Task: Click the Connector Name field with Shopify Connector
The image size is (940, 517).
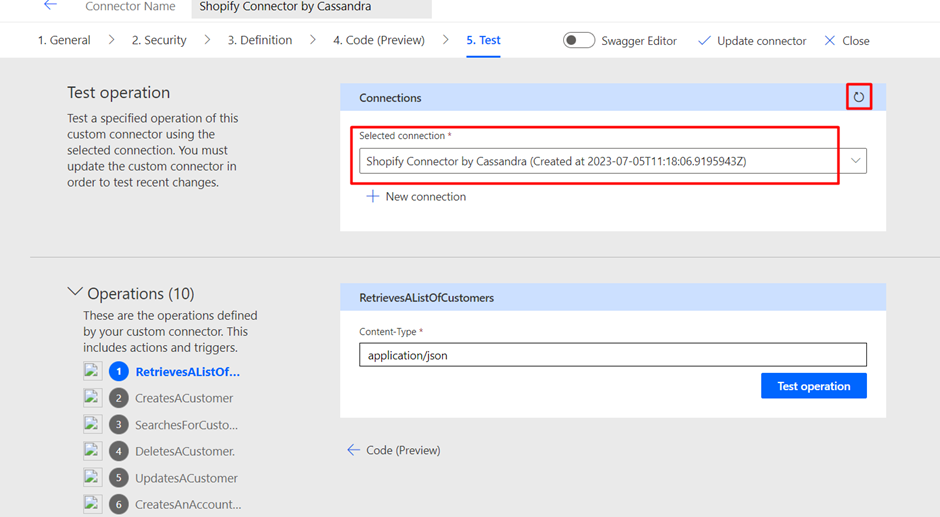Action: pos(311,7)
